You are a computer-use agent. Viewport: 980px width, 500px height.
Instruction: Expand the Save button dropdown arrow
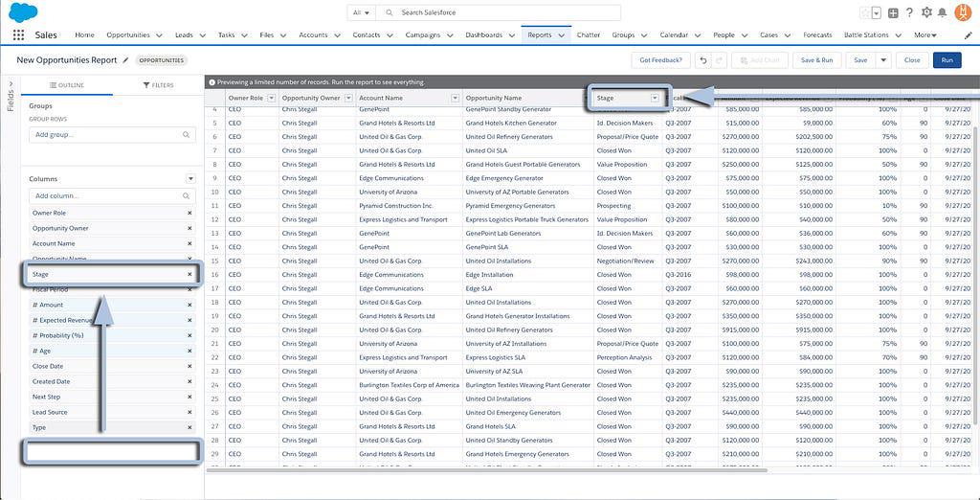pyautogui.click(x=883, y=60)
